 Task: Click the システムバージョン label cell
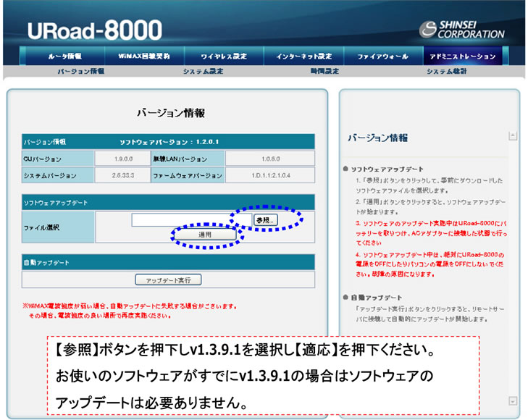(58, 175)
